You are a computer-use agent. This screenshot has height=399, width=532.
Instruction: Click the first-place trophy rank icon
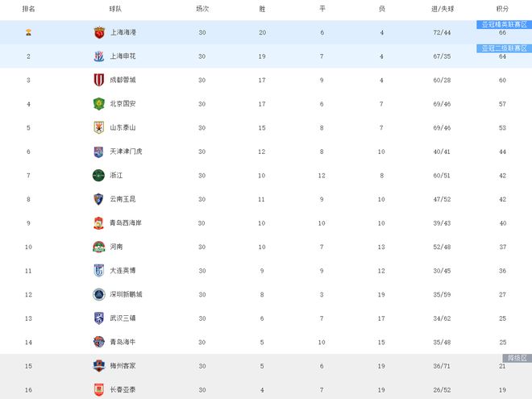pos(28,33)
